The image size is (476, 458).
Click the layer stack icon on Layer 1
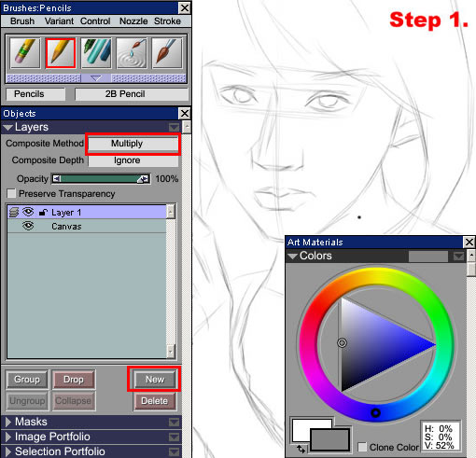pyautogui.click(x=14, y=212)
